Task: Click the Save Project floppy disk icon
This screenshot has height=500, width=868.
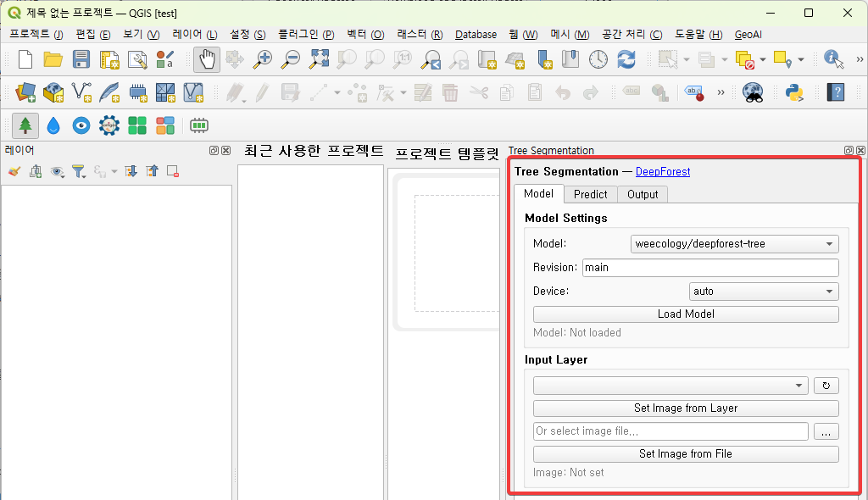Action: 81,59
